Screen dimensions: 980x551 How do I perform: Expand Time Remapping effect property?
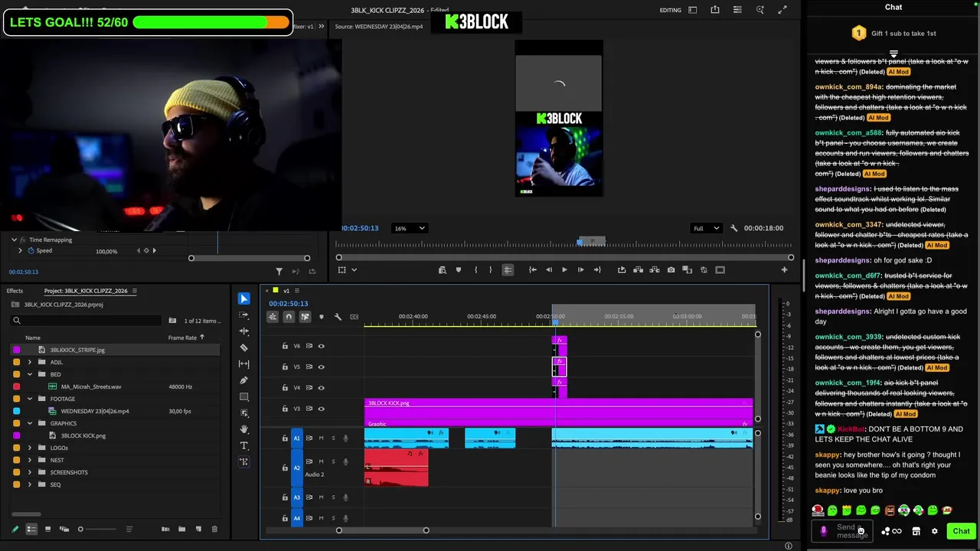pyautogui.click(x=14, y=240)
